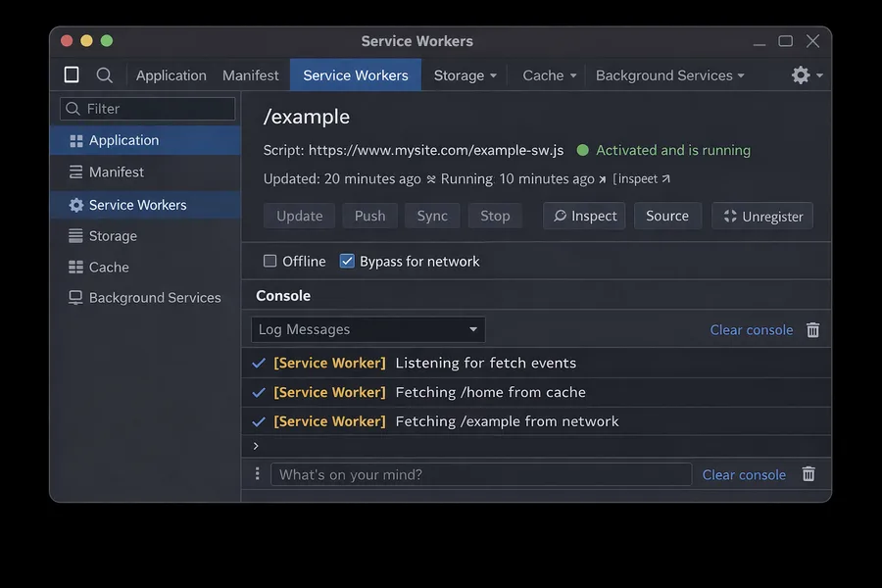Click the trash icon beside the prompt input
Viewport: 882px width, 588px height.
808,474
